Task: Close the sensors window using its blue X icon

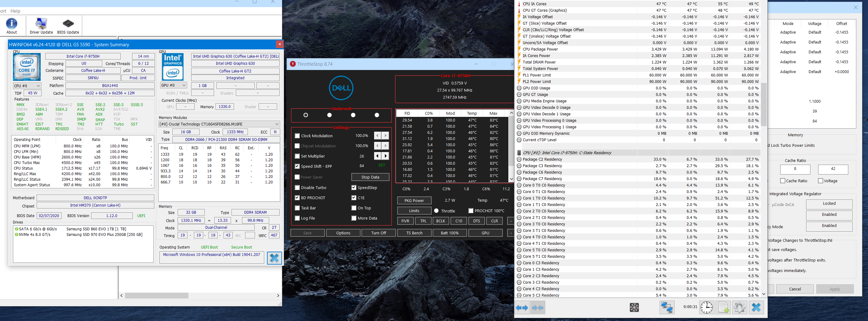Action: tap(756, 307)
